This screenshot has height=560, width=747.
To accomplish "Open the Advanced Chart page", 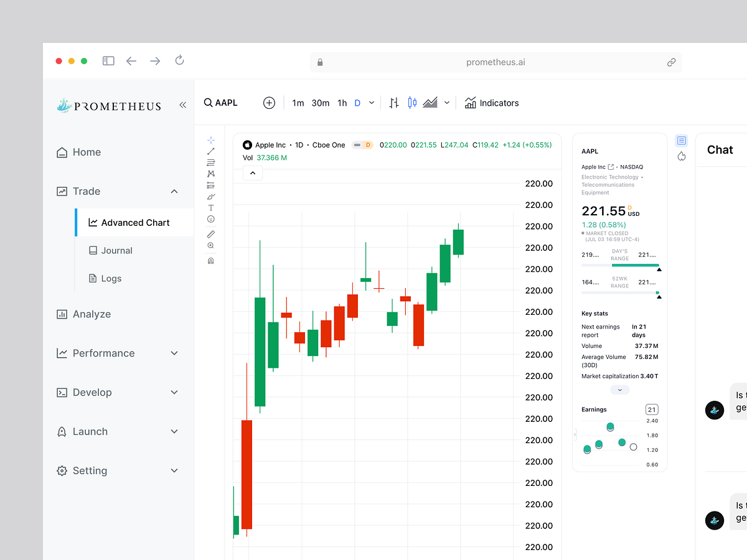I will tap(134, 222).
